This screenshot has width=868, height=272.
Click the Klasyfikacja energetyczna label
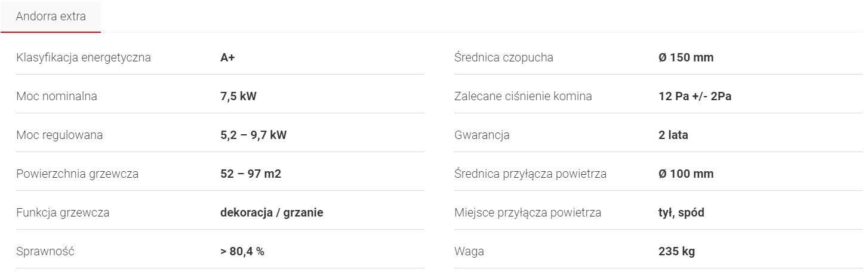[x=84, y=58]
